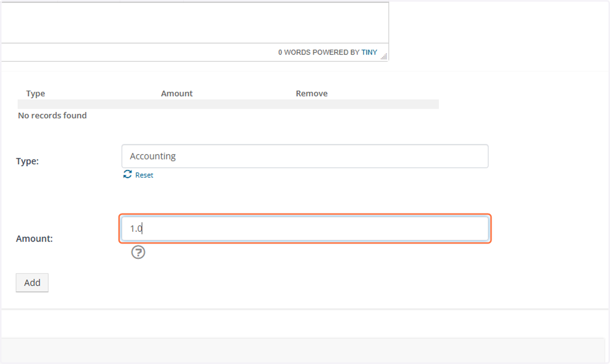The height and width of the screenshot is (364, 610).
Task: Open the Type field showing Accounting
Action: pos(305,156)
